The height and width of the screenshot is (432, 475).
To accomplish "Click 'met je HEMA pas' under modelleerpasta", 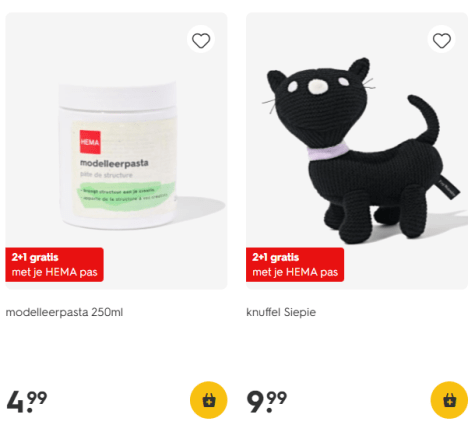I will click(55, 272).
